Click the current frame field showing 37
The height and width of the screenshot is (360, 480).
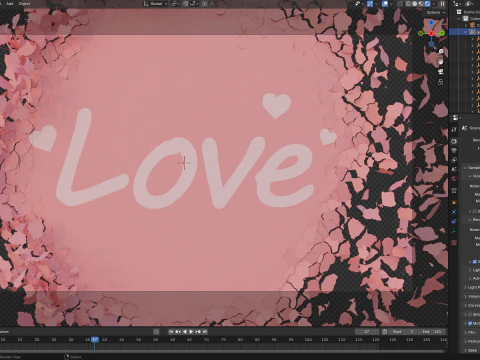tap(367, 332)
